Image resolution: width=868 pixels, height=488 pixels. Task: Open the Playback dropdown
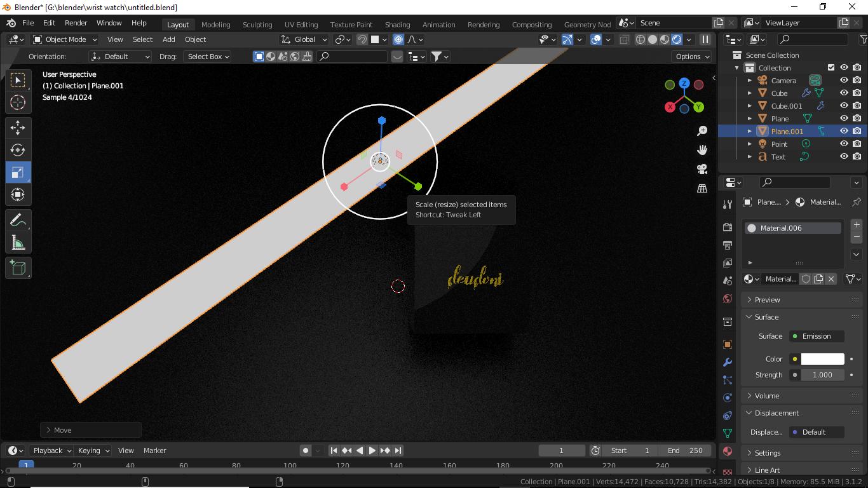52,451
